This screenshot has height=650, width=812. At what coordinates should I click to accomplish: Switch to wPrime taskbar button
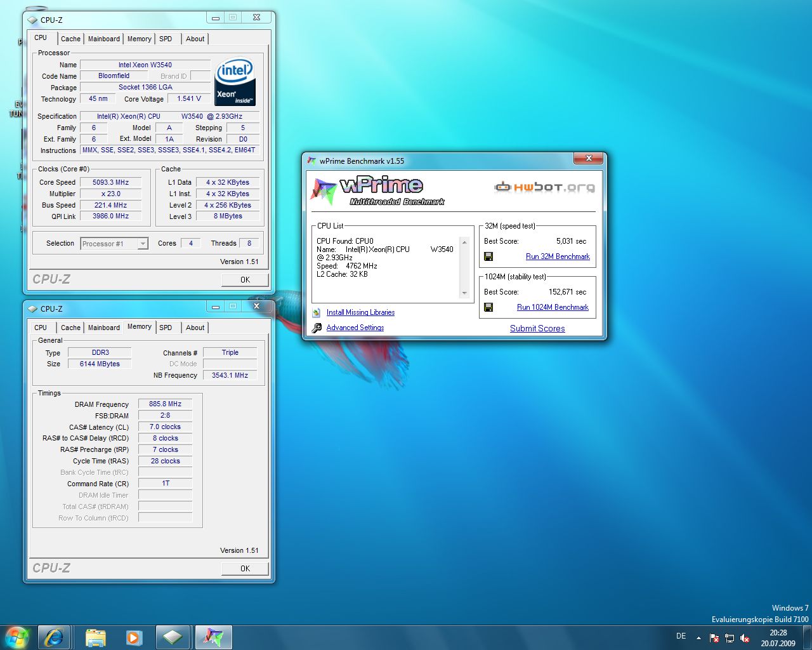point(213,637)
